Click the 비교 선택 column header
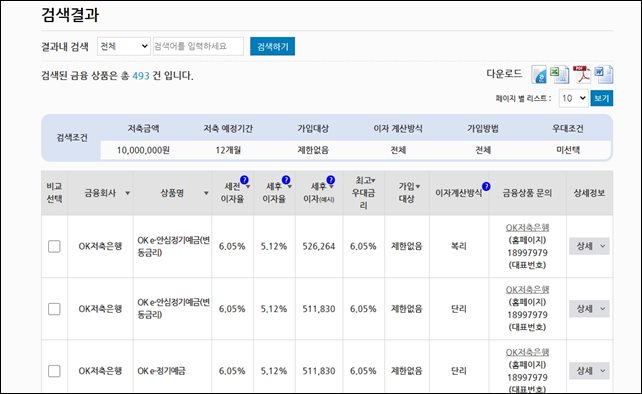The width and height of the screenshot is (642, 394). [54, 192]
